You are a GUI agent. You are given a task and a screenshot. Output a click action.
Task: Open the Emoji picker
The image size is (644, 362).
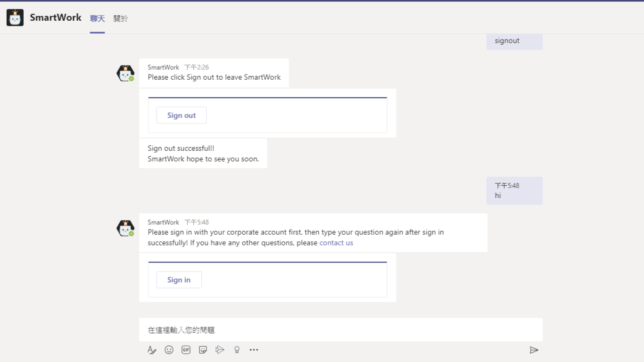coord(169,350)
